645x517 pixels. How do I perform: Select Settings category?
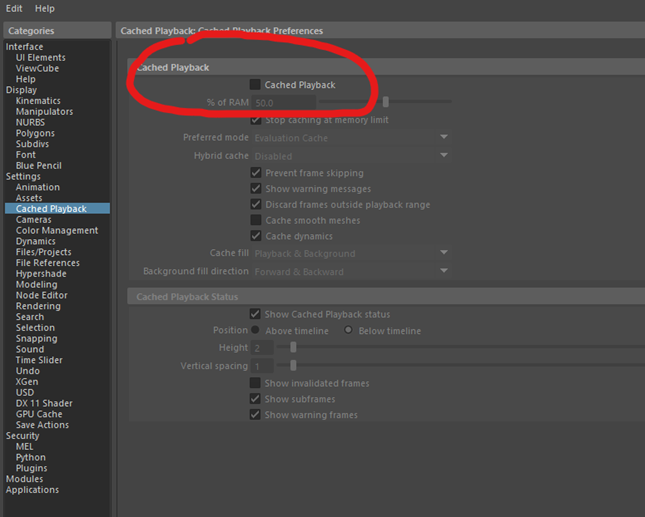pyautogui.click(x=23, y=176)
